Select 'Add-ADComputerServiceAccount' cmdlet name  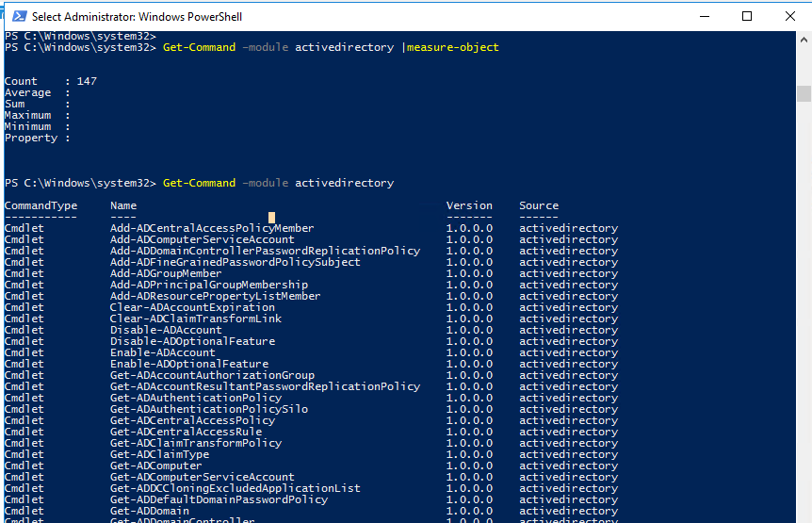point(202,239)
